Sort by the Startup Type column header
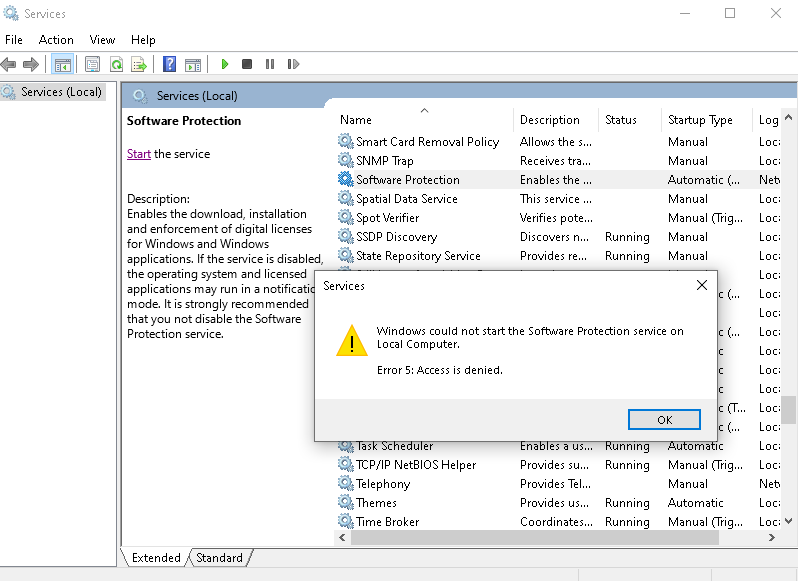 click(706, 120)
